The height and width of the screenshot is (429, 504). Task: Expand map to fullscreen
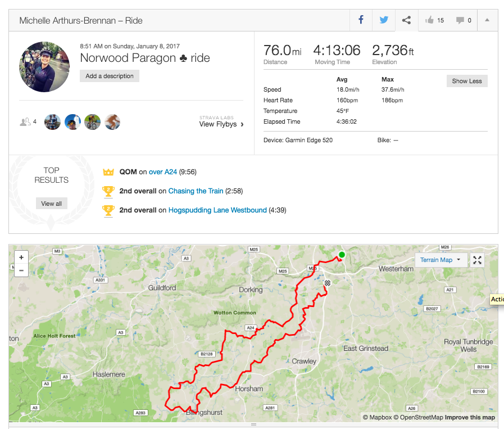[x=477, y=260]
